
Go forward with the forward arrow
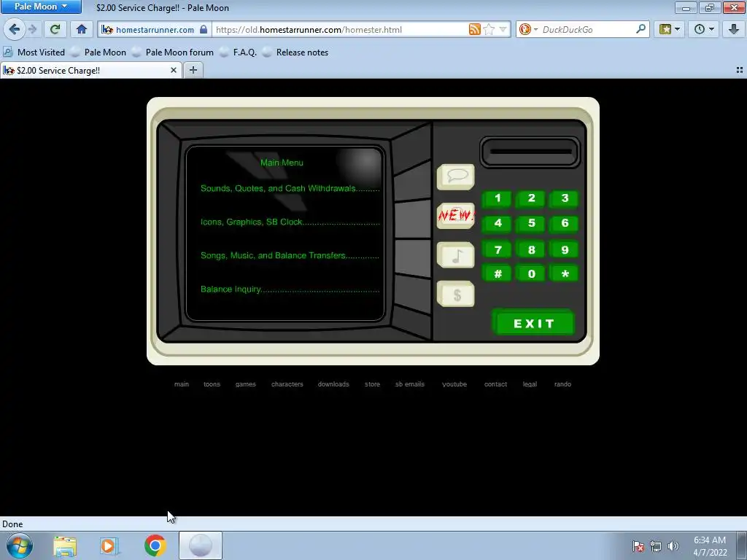point(33,29)
